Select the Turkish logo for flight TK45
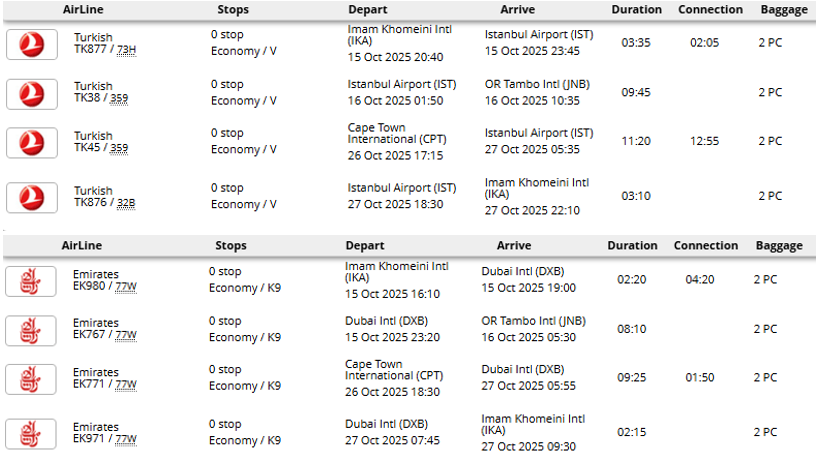This screenshot has width=818, height=456. (32, 142)
